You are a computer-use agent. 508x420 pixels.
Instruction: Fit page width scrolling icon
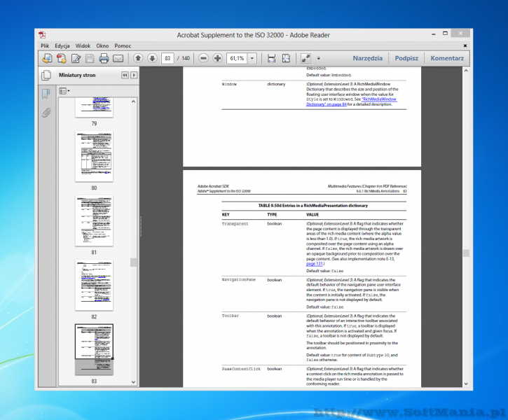pyautogui.click(x=271, y=58)
